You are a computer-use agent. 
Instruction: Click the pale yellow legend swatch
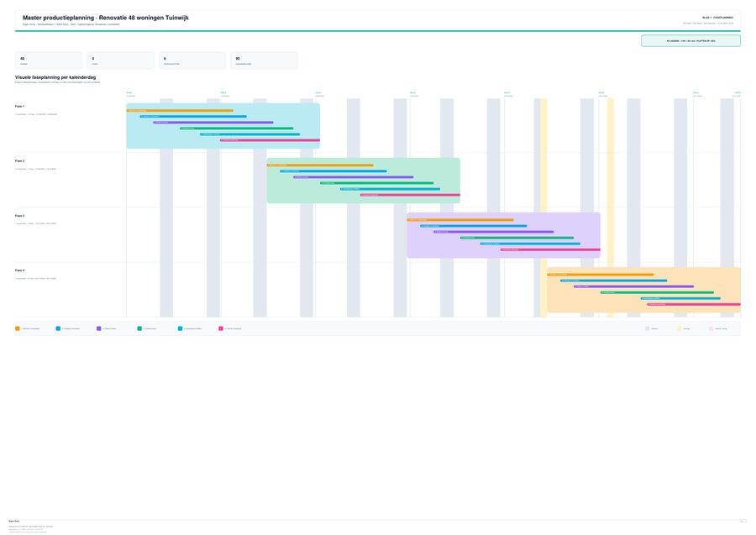tap(680, 328)
